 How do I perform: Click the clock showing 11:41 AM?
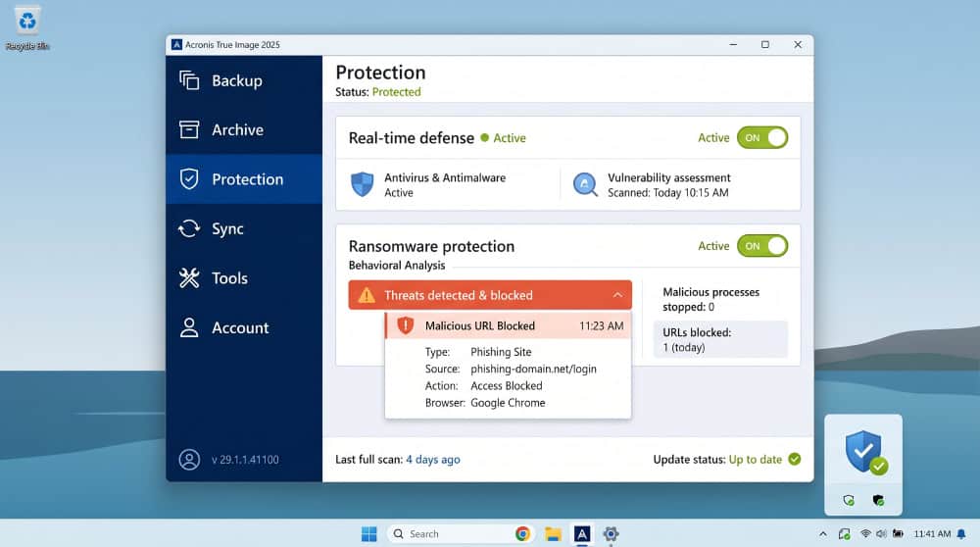coord(932,534)
